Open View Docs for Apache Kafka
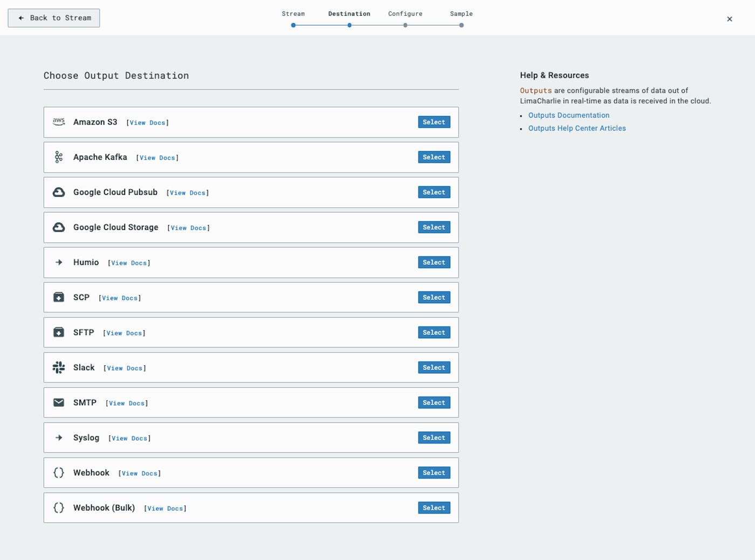Screen dimensions: 755x560 (x=157, y=158)
